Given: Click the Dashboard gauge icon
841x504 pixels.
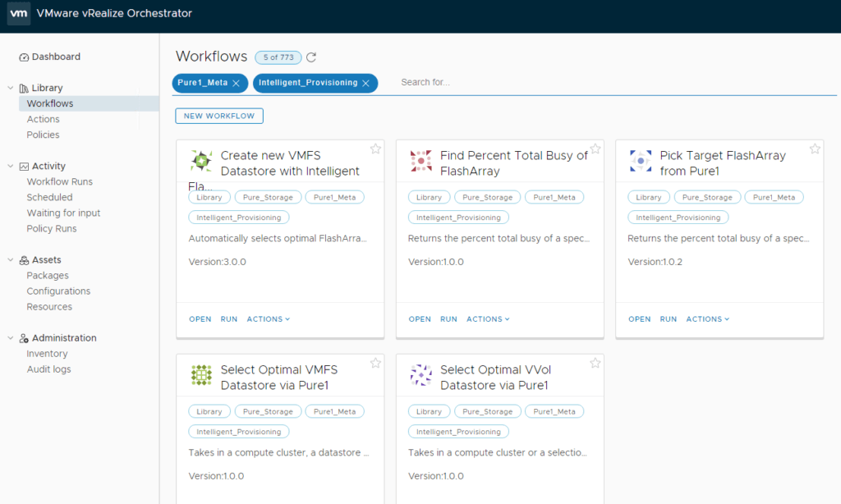Looking at the screenshot, I should pos(24,57).
